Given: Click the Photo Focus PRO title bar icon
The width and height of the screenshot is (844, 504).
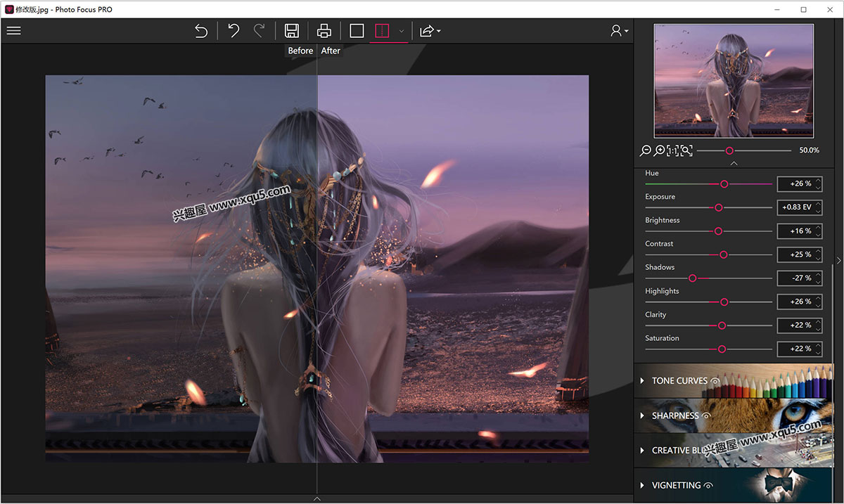Looking at the screenshot, I should [8, 9].
